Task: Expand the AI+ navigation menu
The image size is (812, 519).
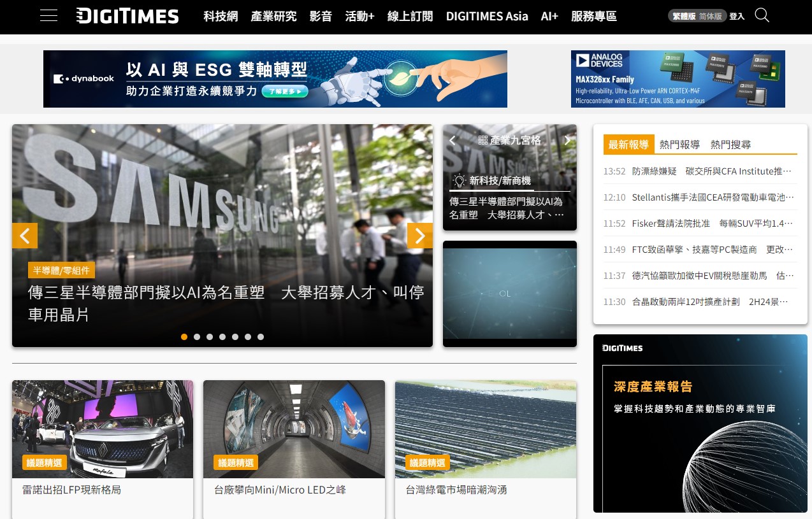Action: point(549,16)
